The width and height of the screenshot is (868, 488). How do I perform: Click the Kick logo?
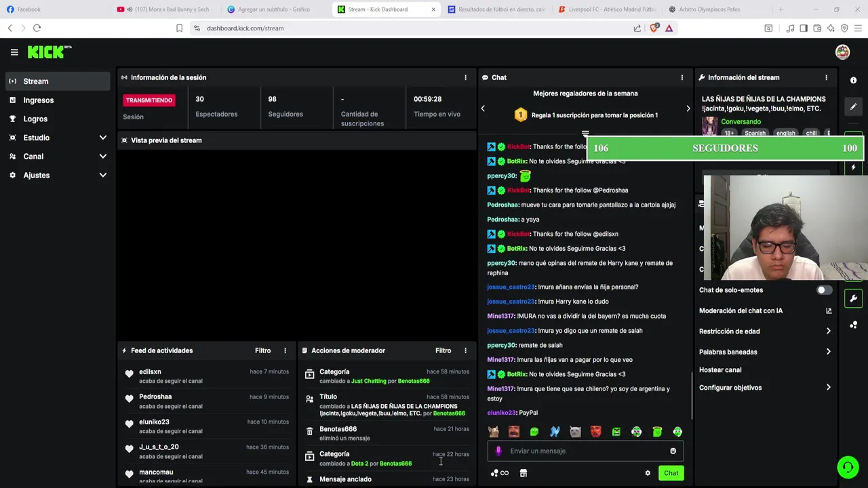(x=50, y=52)
